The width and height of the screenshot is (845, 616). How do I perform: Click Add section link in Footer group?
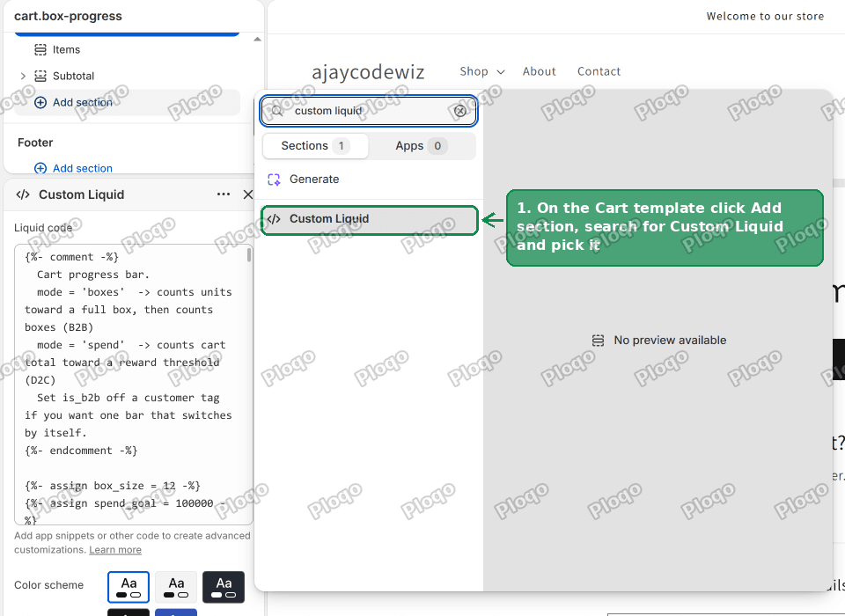point(83,168)
